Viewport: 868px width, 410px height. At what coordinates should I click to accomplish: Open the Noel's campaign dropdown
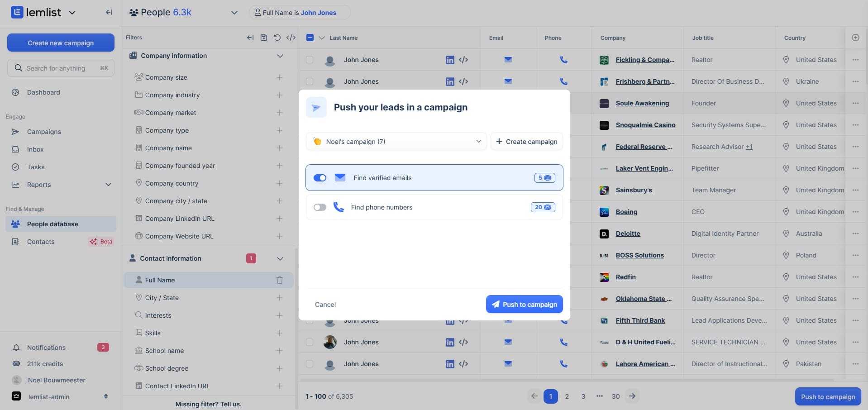[x=396, y=141]
